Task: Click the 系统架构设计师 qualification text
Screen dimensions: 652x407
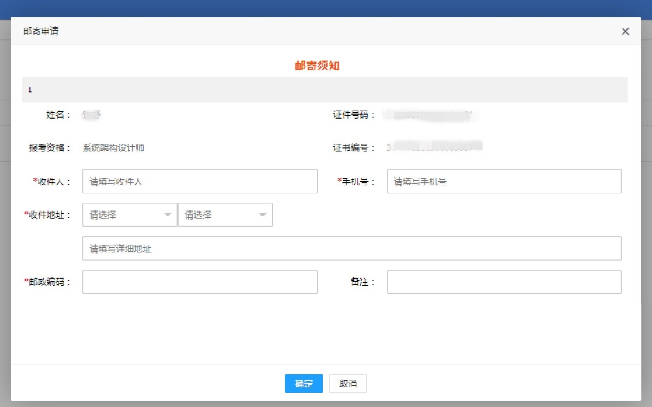Action: coord(114,147)
